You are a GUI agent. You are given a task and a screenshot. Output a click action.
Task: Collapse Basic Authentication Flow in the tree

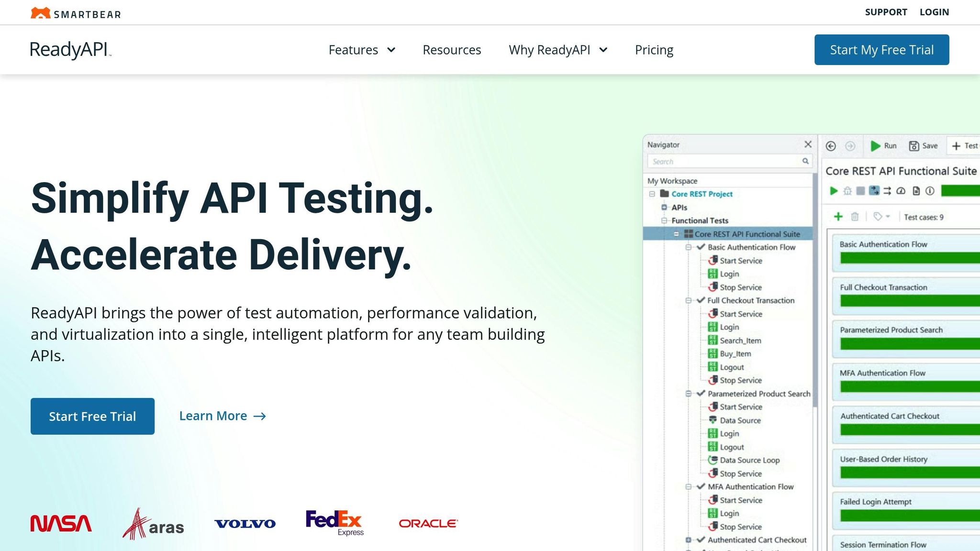click(688, 247)
